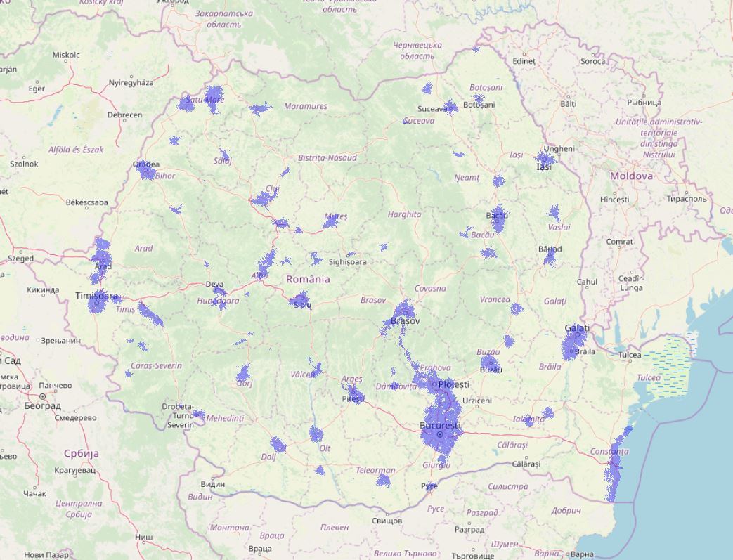Click the Comrat town label
This screenshot has height=560, width=733.
(620, 242)
